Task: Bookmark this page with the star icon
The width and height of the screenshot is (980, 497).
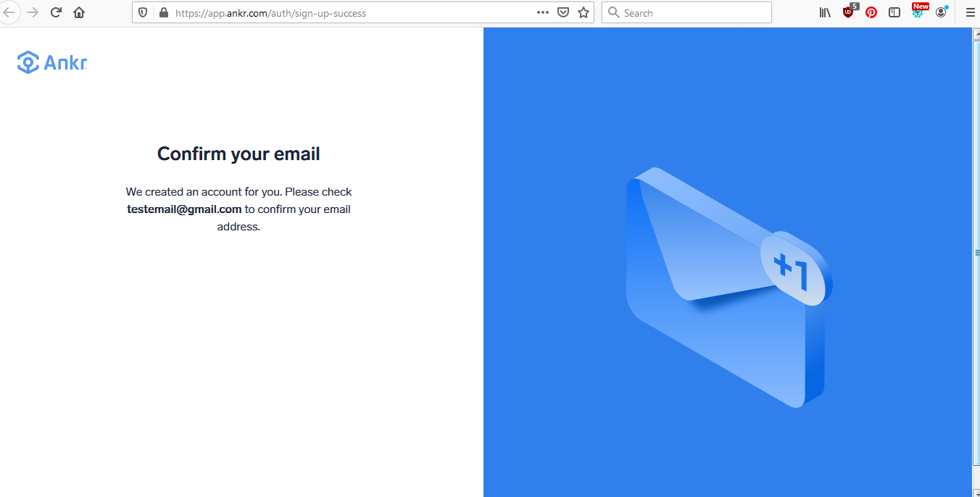Action: (584, 12)
